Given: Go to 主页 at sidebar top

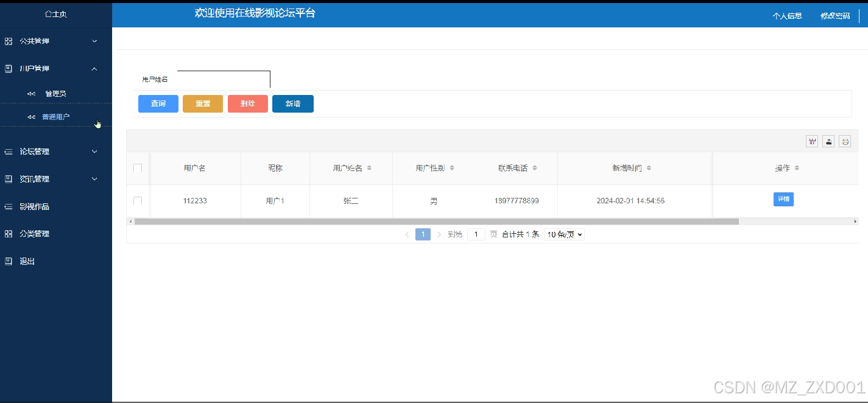Looking at the screenshot, I should (x=56, y=14).
